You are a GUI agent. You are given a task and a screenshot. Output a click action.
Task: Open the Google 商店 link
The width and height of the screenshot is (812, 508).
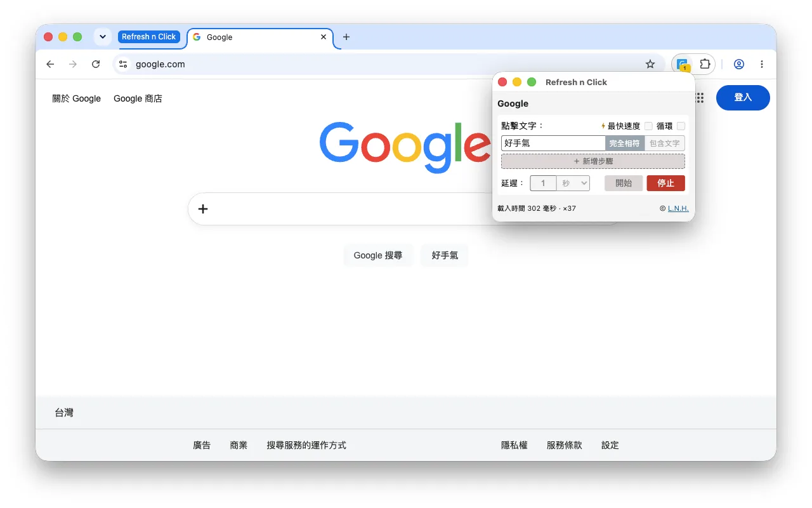(x=138, y=98)
